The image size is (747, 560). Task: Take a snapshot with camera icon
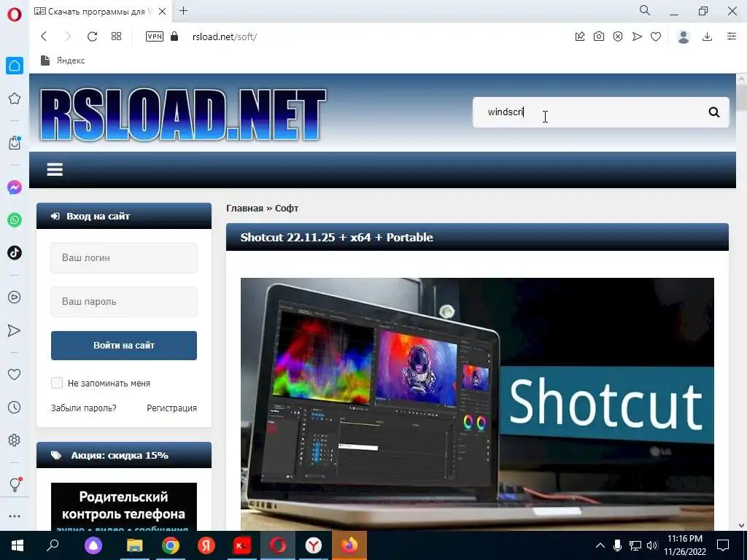click(599, 36)
